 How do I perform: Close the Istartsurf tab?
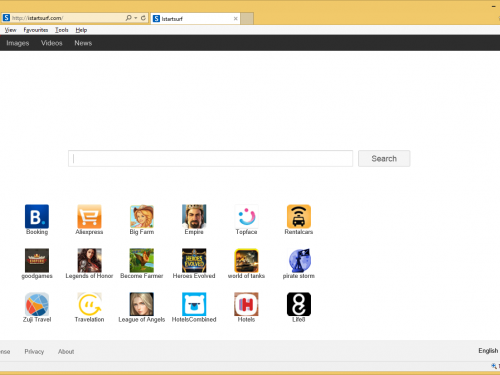[236, 19]
